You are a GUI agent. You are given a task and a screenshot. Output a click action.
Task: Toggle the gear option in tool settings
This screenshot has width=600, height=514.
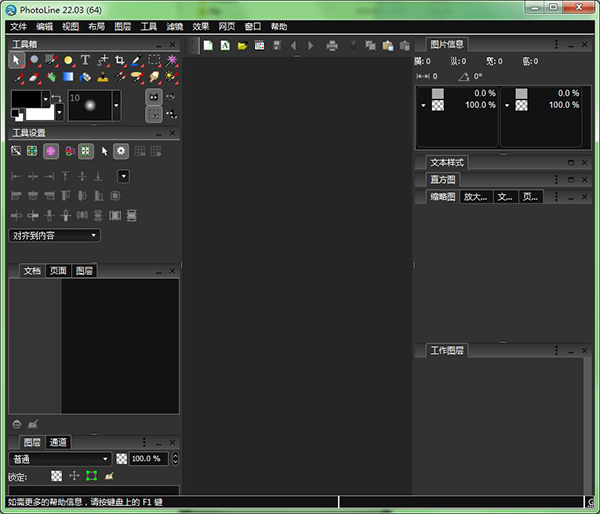pyautogui.click(x=121, y=151)
